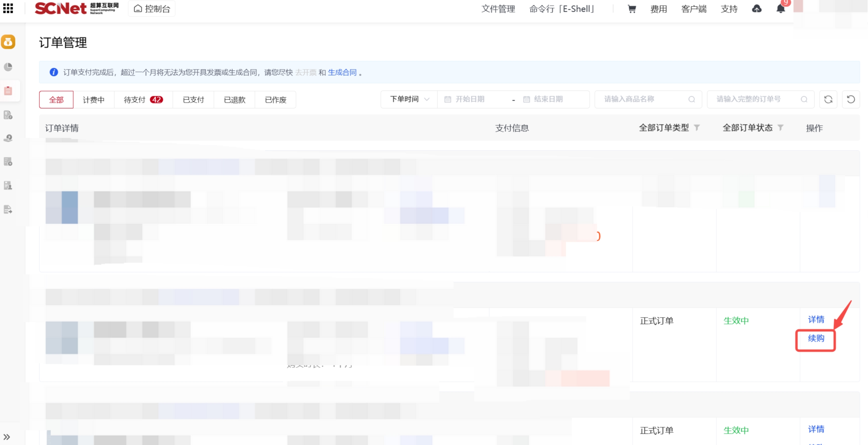Switch to the 已退款 tab
Screen dimensions: 868x445
(x=234, y=100)
